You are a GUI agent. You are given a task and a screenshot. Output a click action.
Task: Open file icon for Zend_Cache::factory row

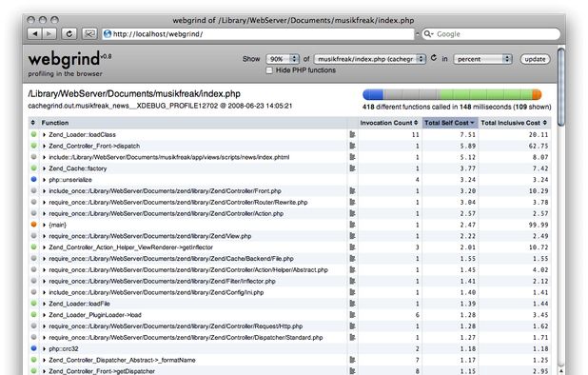pos(352,168)
